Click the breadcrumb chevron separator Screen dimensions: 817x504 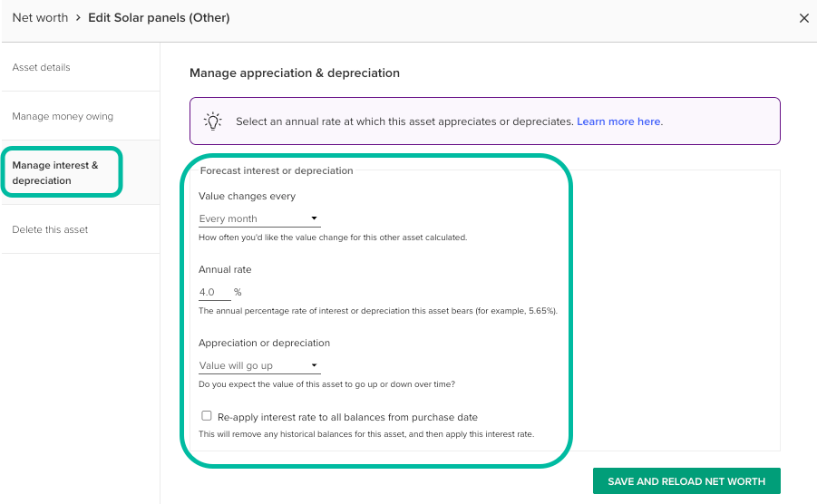pyautogui.click(x=78, y=17)
